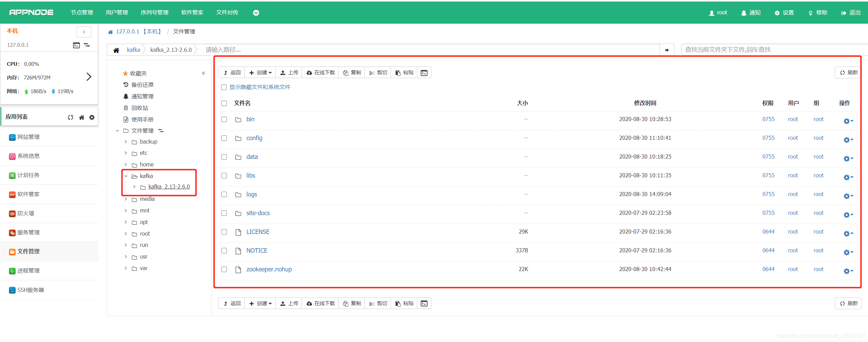Click the 通知 bell in top bar

pos(751,13)
